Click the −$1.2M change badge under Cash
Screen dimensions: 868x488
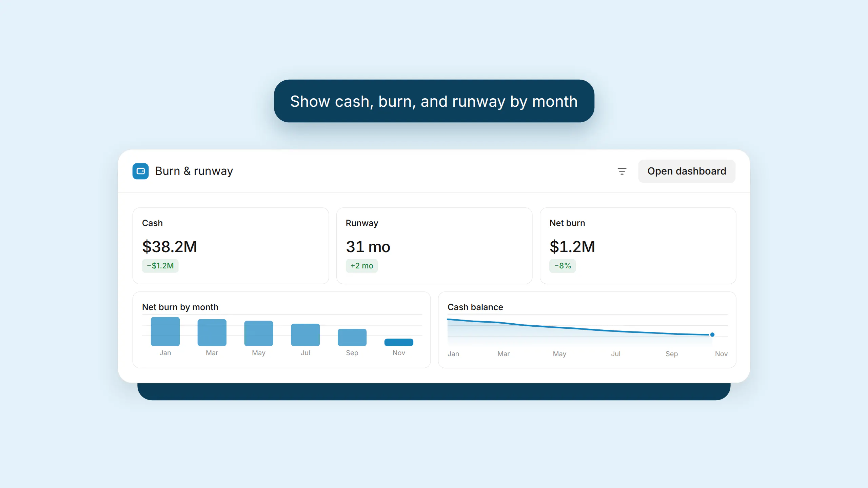(x=160, y=266)
